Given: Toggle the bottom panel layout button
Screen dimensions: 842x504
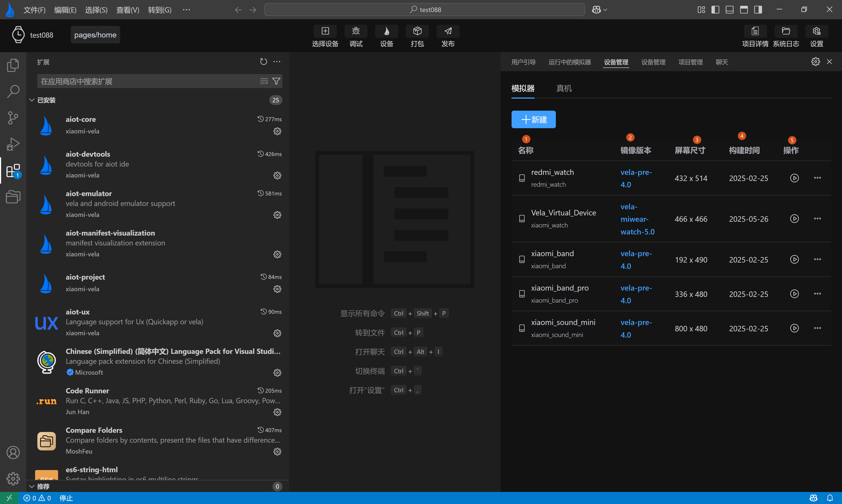Looking at the screenshot, I should click(x=730, y=9).
